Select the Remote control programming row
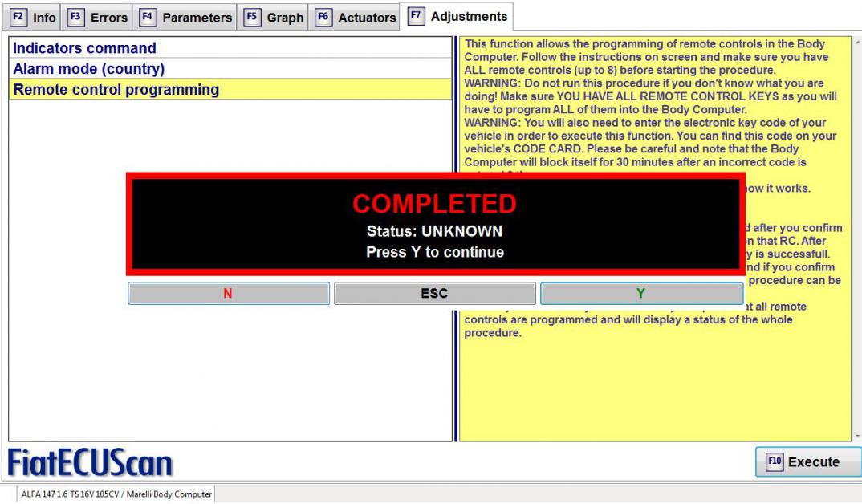 (x=230, y=90)
